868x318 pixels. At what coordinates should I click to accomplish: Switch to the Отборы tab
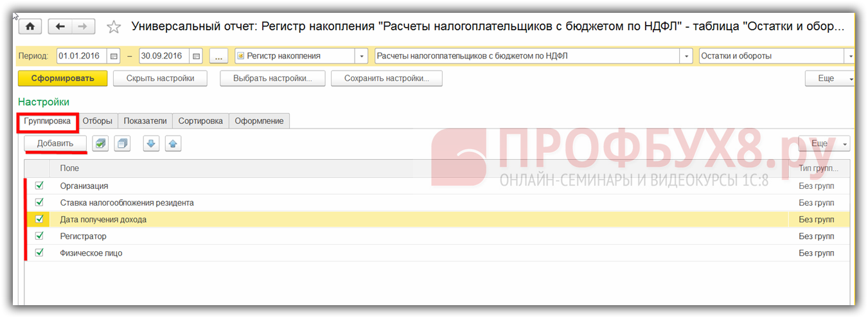[98, 121]
